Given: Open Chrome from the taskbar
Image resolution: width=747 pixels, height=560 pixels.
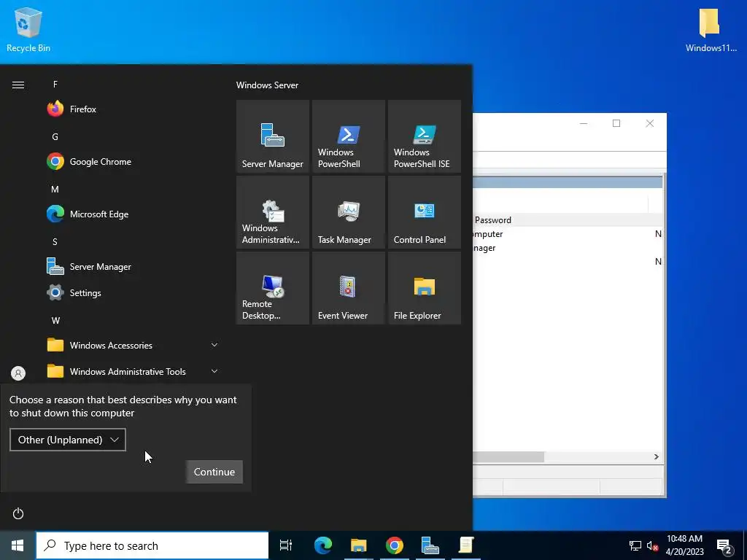Looking at the screenshot, I should pyautogui.click(x=395, y=545).
